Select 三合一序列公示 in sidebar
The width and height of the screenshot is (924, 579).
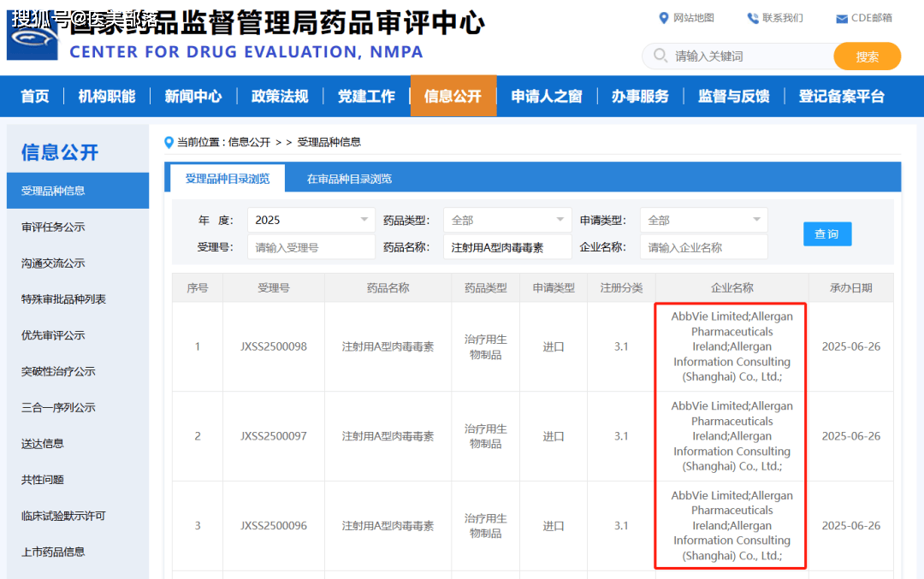(58, 408)
